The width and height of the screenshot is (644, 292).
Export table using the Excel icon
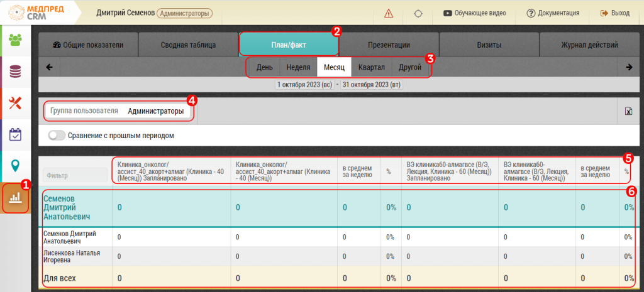(x=628, y=111)
